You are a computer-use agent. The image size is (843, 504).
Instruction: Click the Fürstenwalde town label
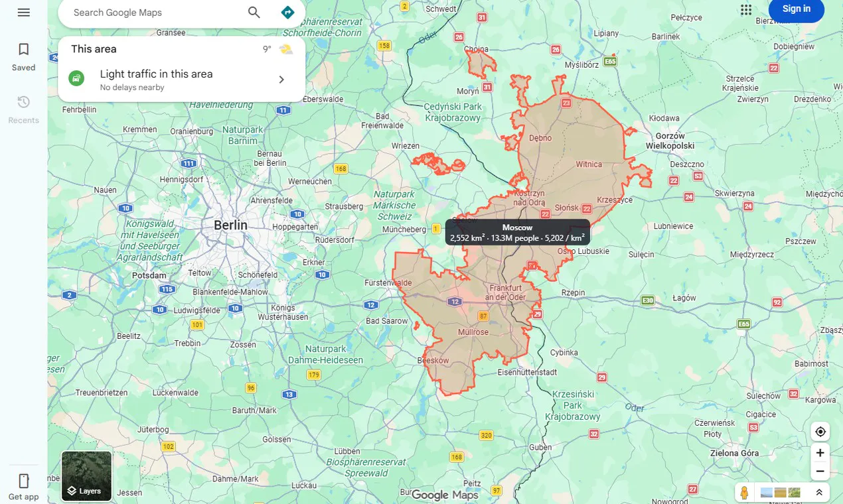[x=388, y=283]
